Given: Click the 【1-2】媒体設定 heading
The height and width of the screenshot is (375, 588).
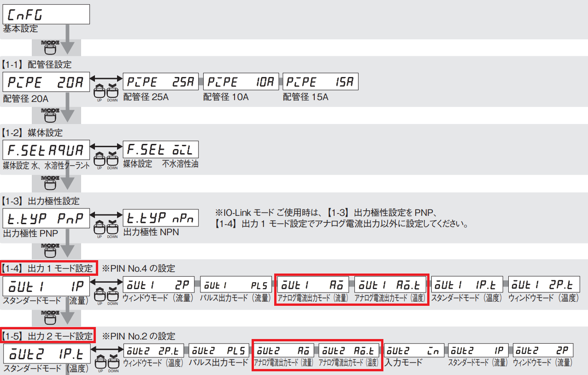Looking at the screenshot, I should pos(31,133).
